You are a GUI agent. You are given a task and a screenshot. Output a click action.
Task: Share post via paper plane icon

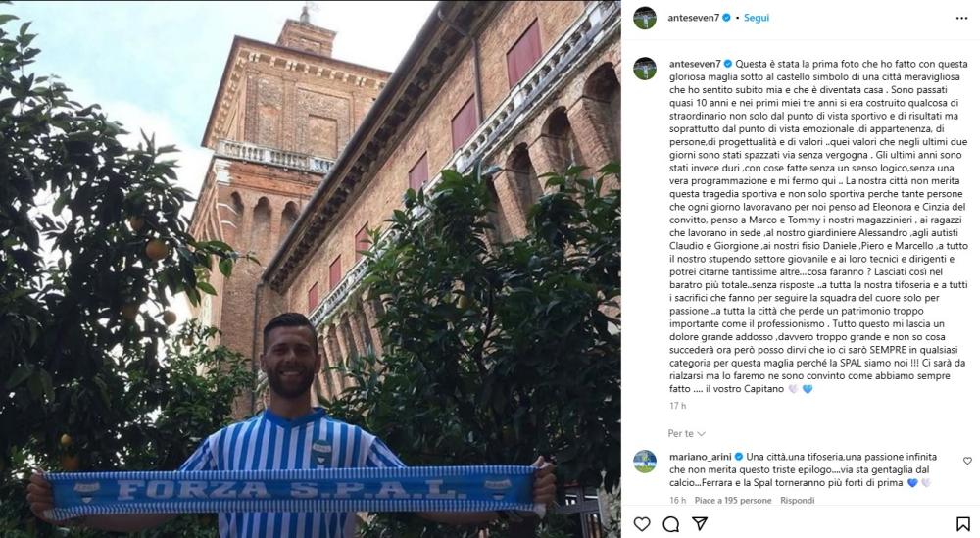[700, 523]
